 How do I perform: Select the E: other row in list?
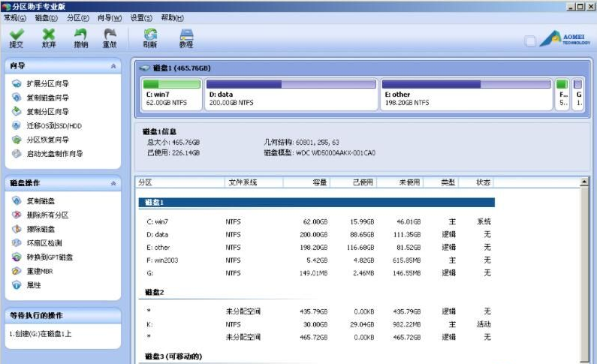(x=316, y=248)
